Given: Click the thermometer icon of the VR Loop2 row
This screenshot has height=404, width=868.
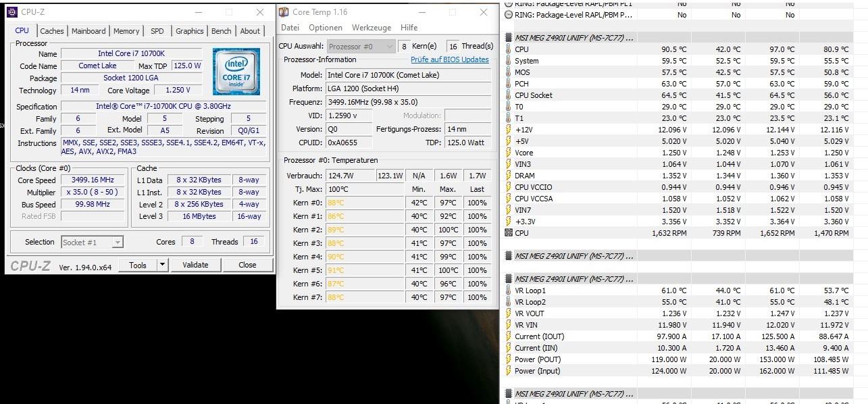Looking at the screenshot, I should (509, 302).
